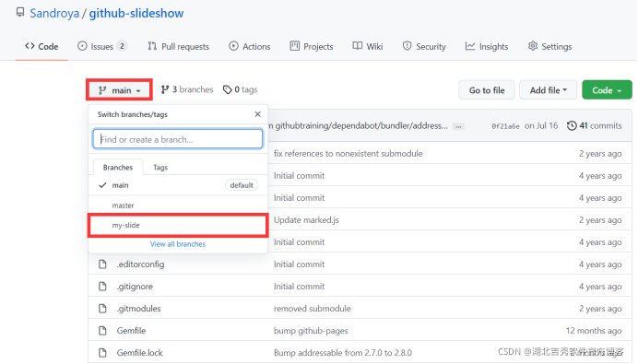Open the Sandroya owner profile link
Viewport: 638px width, 364px height.
coord(54,13)
